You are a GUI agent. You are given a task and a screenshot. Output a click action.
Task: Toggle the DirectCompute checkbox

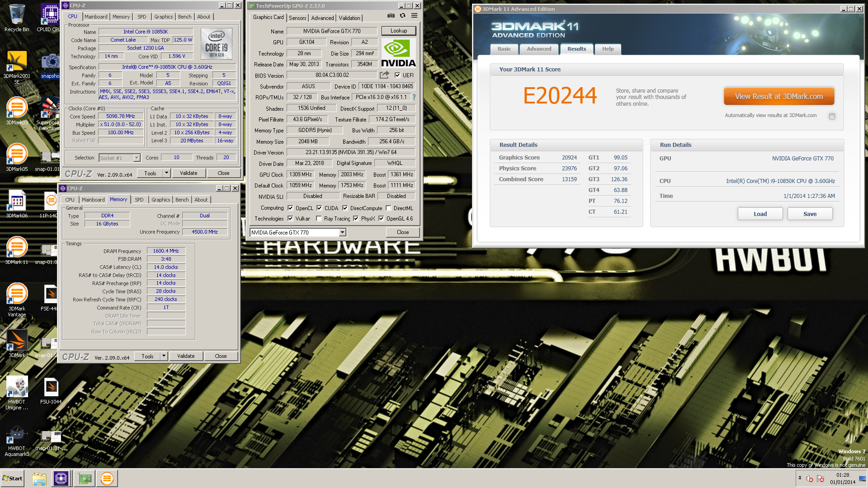345,208
